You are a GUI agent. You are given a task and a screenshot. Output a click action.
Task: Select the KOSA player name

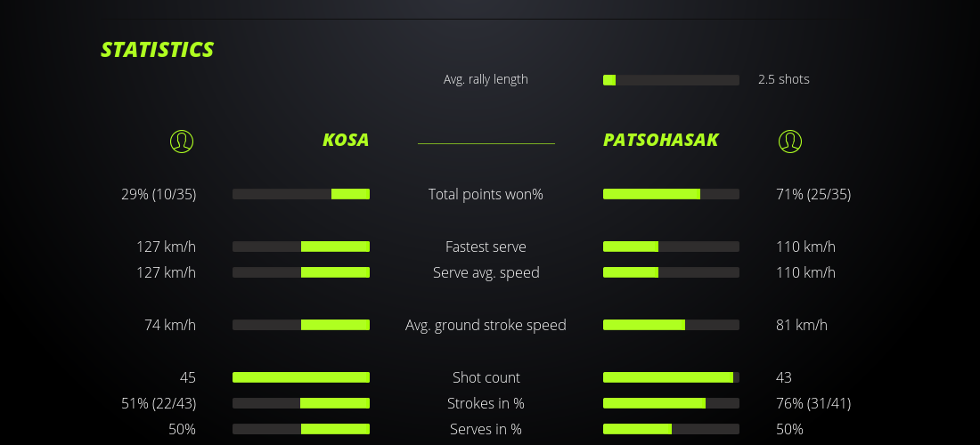pyautogui.click(x=346, y=141)
